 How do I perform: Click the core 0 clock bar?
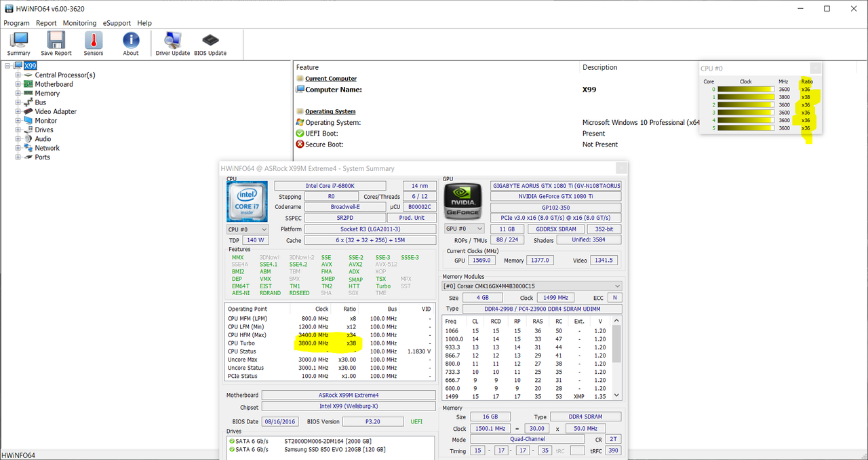pos(746,90)
